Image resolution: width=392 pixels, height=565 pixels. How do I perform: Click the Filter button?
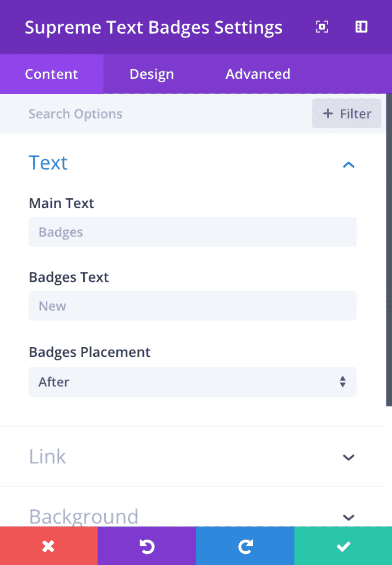pos(346,114)
